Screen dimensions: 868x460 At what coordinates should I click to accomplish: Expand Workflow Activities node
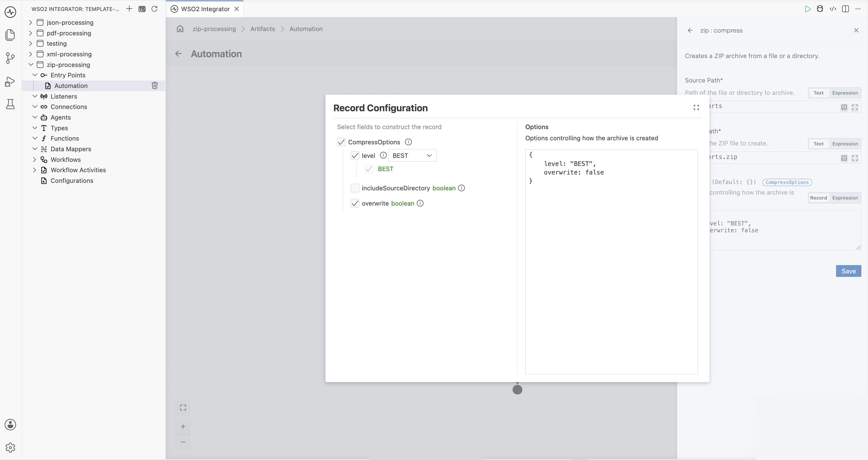pyautogui.click(x=35, y=170)
